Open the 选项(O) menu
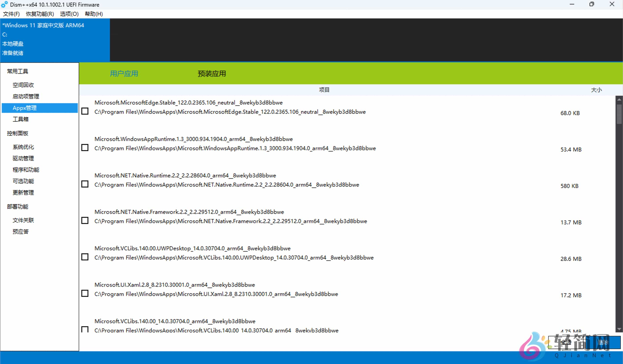623x364 pixels. [69, 14]
